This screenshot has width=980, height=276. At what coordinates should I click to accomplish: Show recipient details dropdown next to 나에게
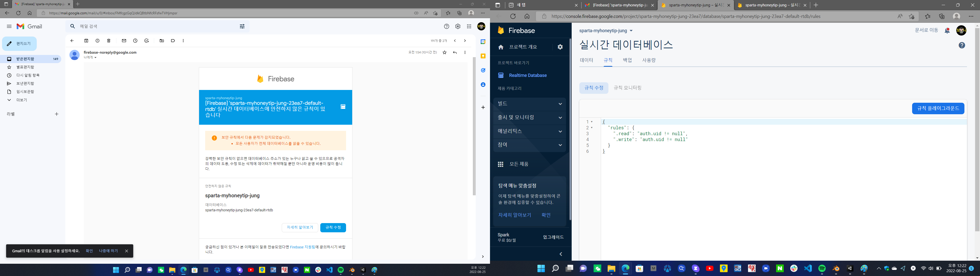click(x=95, y=57)
